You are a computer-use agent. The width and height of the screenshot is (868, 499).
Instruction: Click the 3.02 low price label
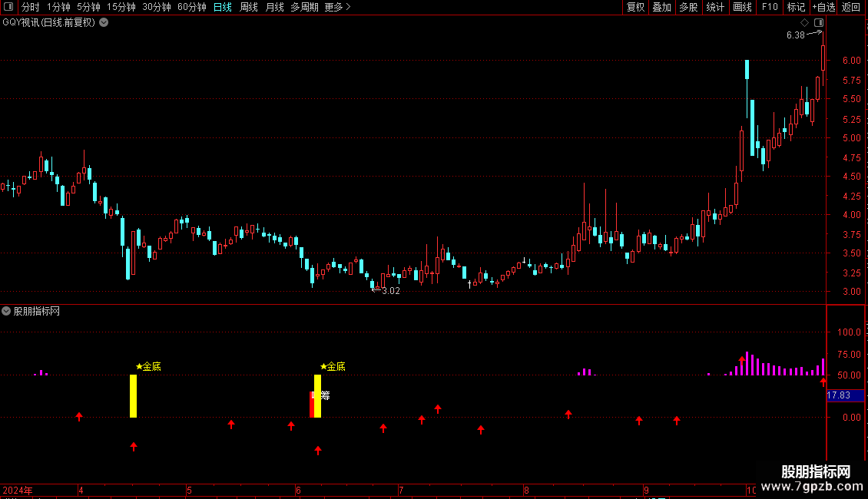coord(391,291)
